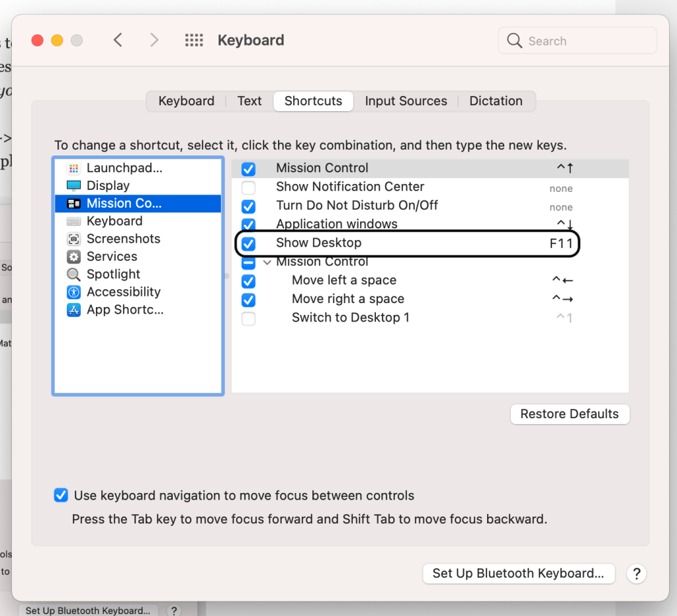Click the Services gear icon
Screen dimensions: 677x616
pos(74,257)
